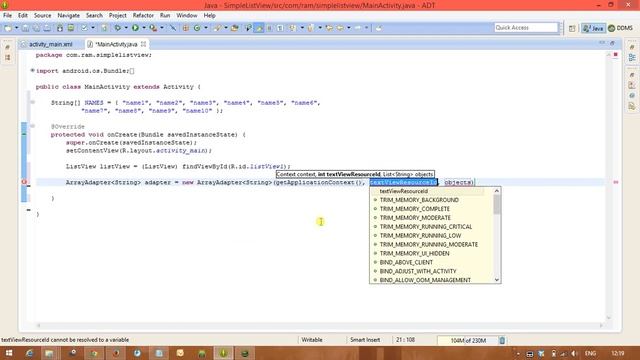The image size is (640, 360).
Task: Switch to the DDMS perspective button
Action: pos(620,28)
